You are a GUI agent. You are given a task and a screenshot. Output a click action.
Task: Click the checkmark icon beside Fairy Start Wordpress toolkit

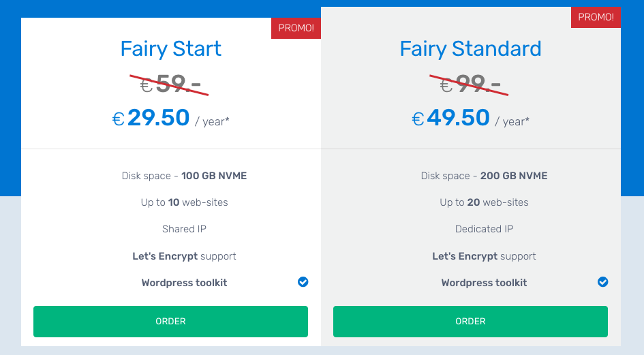303,282
